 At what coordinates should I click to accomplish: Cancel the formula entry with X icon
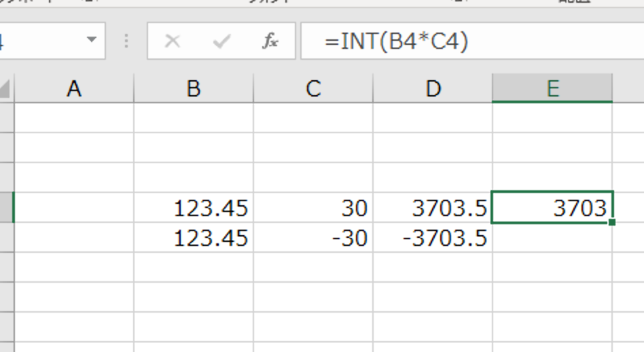tap(173, 41)
